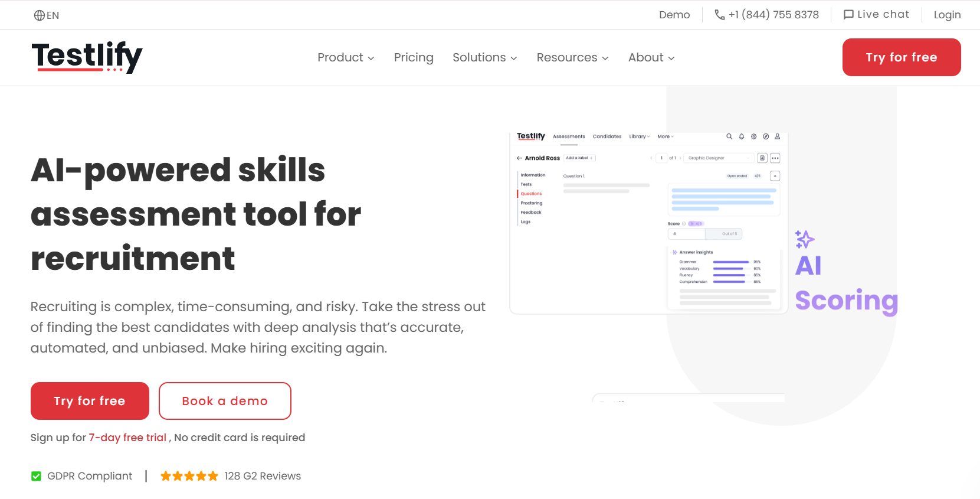The width and height of the screenshot is (980, 499).
Task: Click the Book a demo button
Action: click(x=225, y=401)
